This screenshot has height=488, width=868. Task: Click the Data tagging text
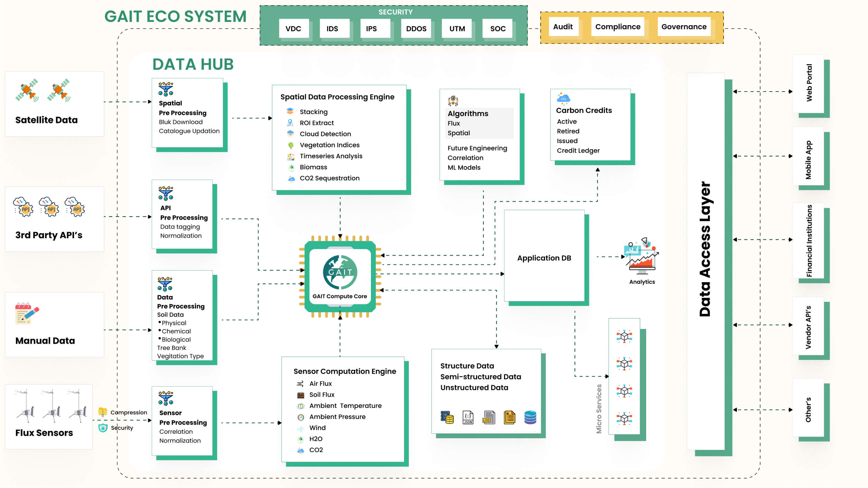coord(180,227)
